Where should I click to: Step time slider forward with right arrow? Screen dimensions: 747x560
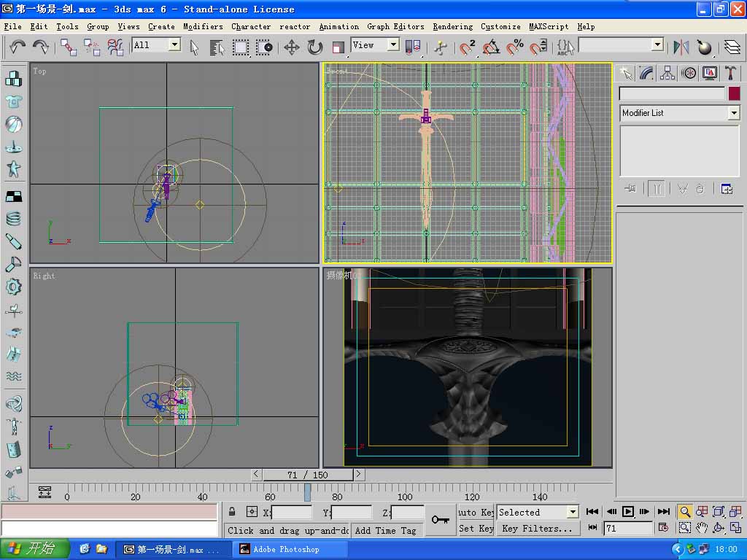click(359, 474)
